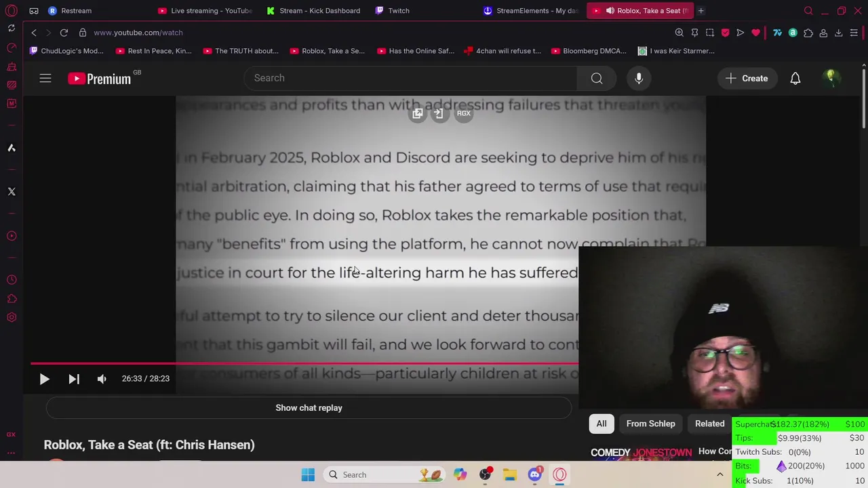The width and height of the screenshot is (868, 488).
Task: Open the extensions puzzle icon
Action: coord(808,33)
